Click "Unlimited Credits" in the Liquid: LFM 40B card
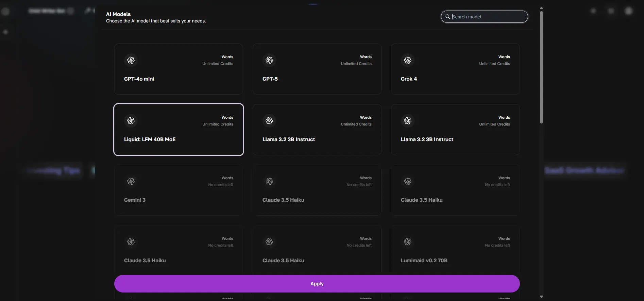The width and height of the screenshot is (644, 301). point(218,124)
